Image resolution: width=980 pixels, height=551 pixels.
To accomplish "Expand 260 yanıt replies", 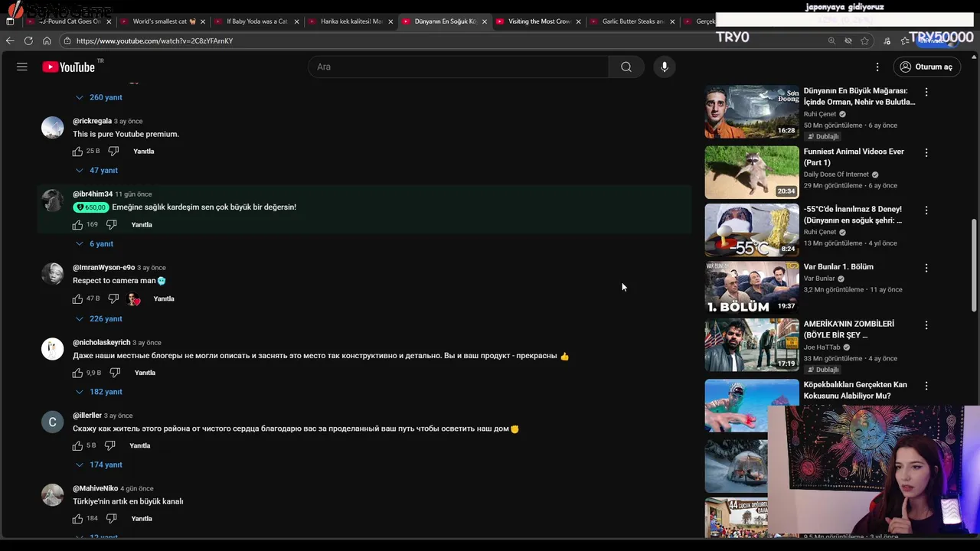I will (99, 97).
